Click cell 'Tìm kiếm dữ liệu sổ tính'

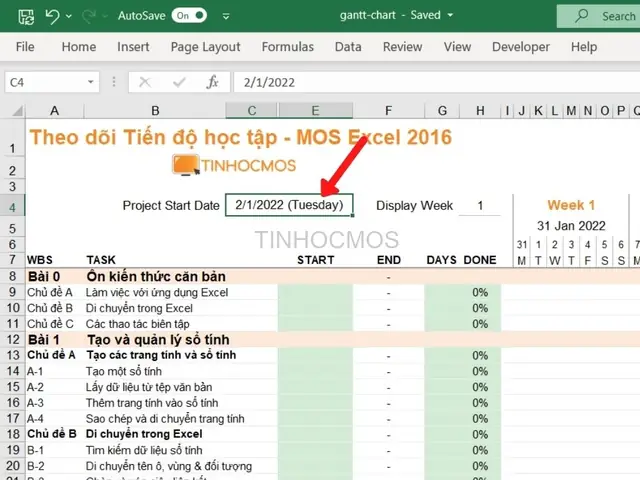tap(144, 450)
